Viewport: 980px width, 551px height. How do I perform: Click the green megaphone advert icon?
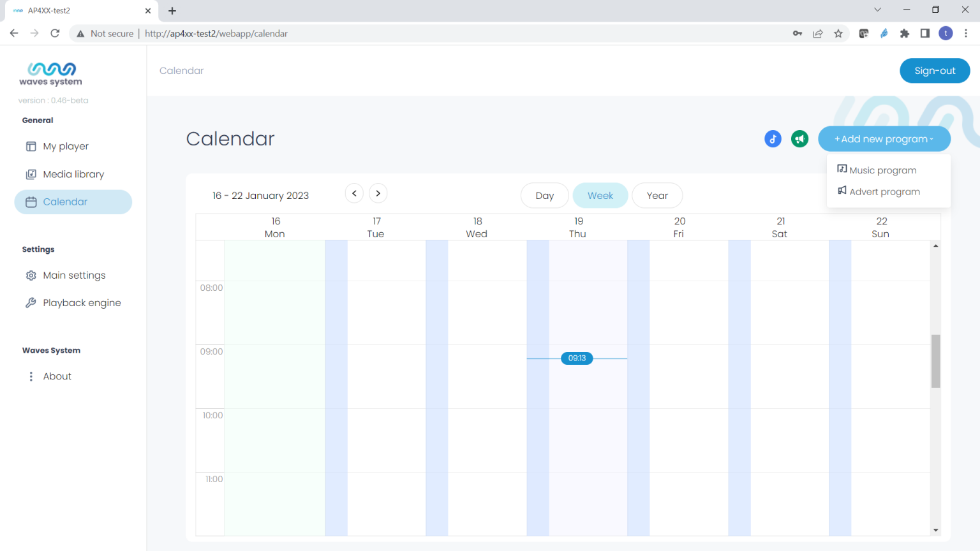[799, 139]
